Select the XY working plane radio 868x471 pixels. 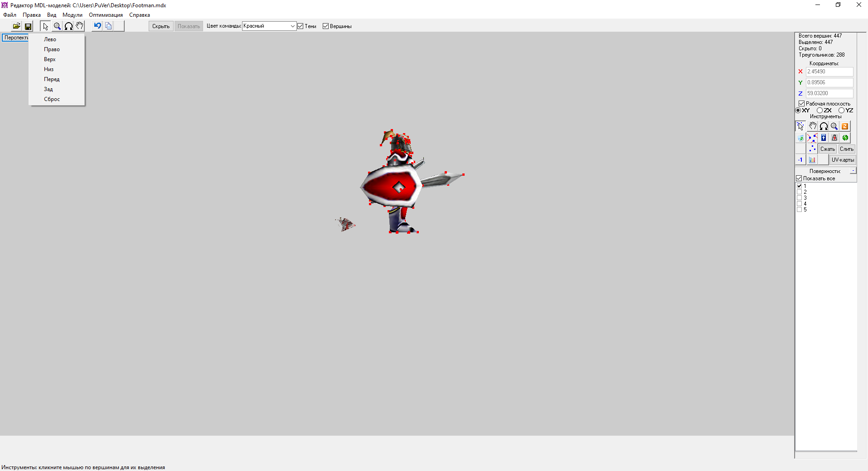[x=798, y=111]
